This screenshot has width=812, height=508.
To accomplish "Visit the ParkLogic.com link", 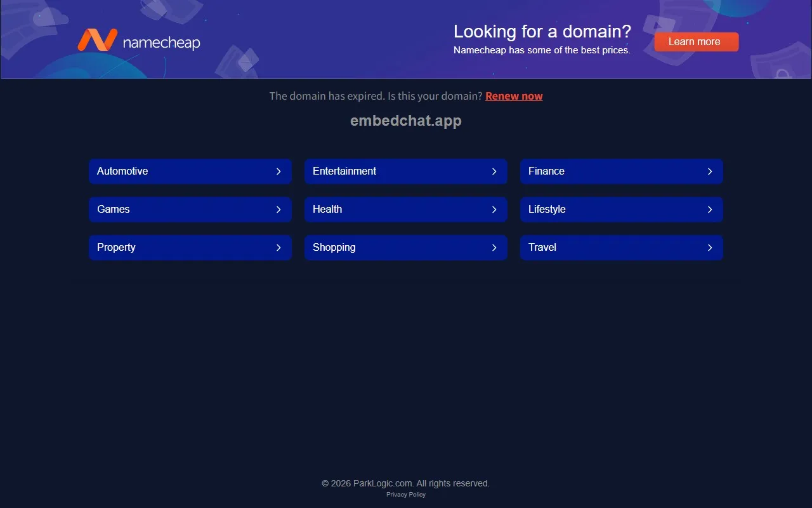I will click(x=381, y=483).
